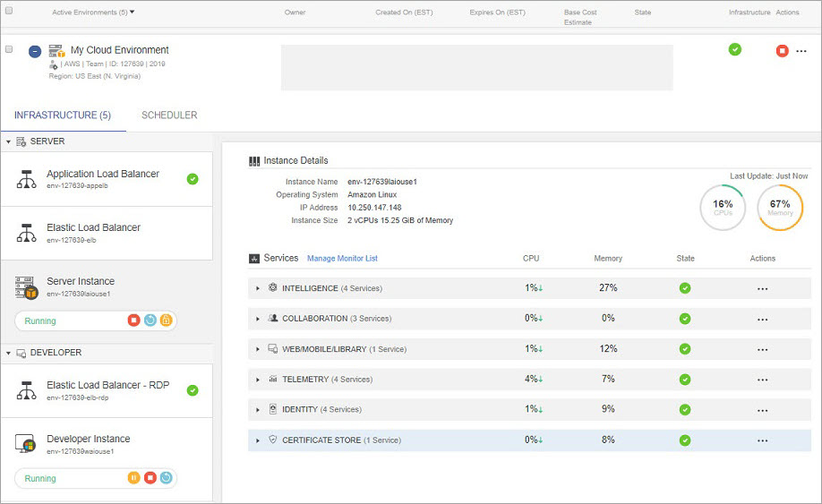This screenshot has height=504, width=822.
Task: Click the orange lock icon on Server Instance
Action: tap(166, 320)
